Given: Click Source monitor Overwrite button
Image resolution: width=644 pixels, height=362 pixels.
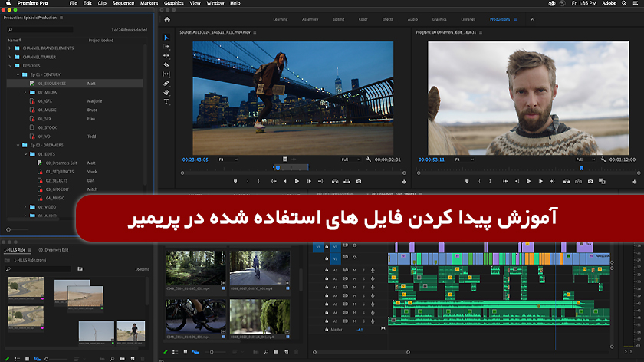Looking at the screenshot, I should [347, 181].
